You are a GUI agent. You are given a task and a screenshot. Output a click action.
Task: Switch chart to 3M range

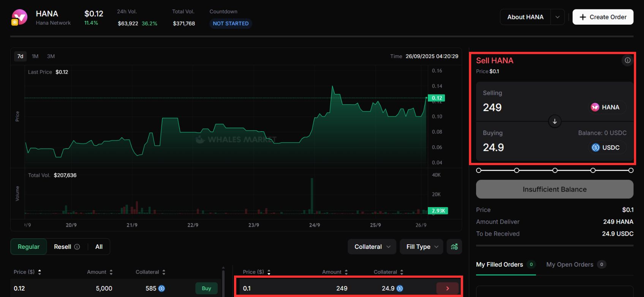(51, 56)
